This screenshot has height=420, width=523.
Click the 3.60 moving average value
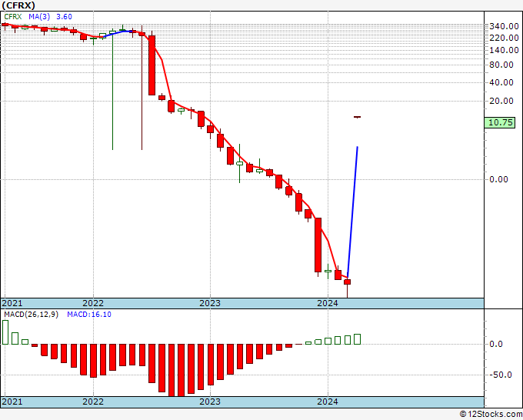click(64, 17)
